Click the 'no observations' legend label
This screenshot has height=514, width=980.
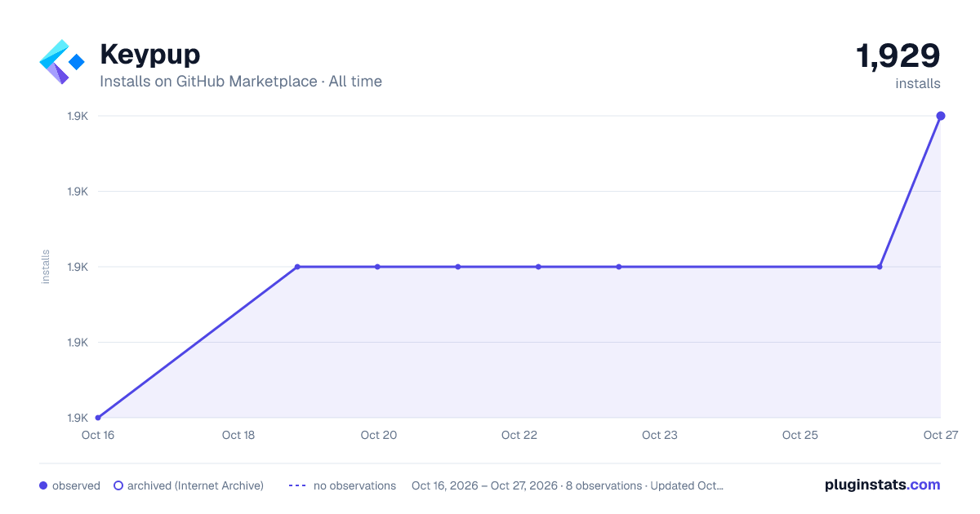tap(354, 485)
